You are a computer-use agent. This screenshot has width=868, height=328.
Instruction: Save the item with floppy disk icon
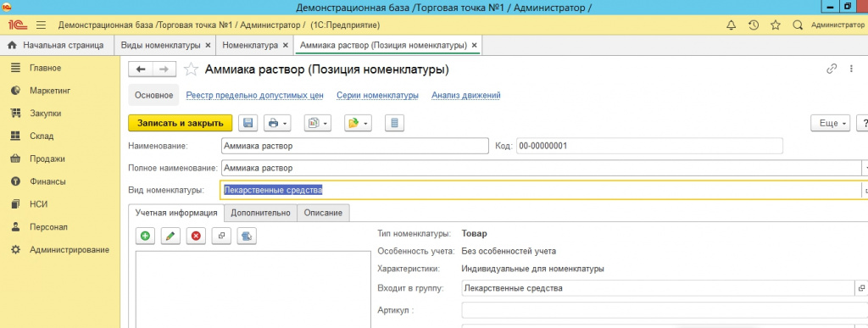point(248,123)
